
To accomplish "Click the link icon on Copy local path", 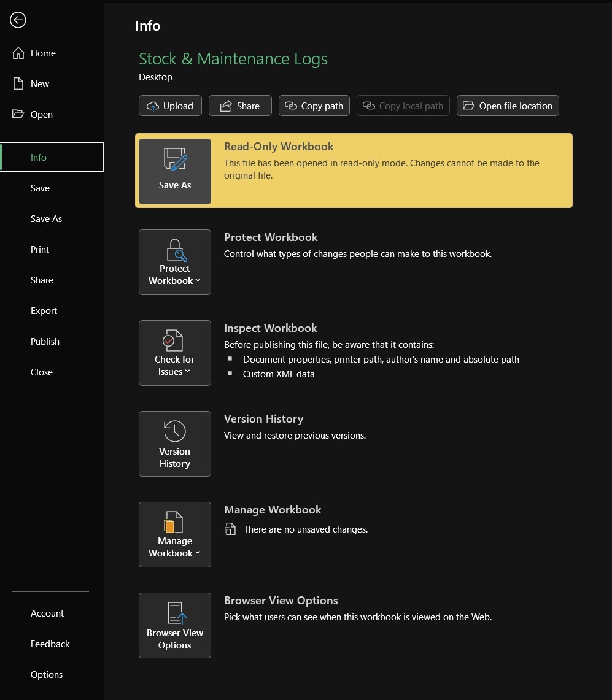I will (x=368, y=106).
